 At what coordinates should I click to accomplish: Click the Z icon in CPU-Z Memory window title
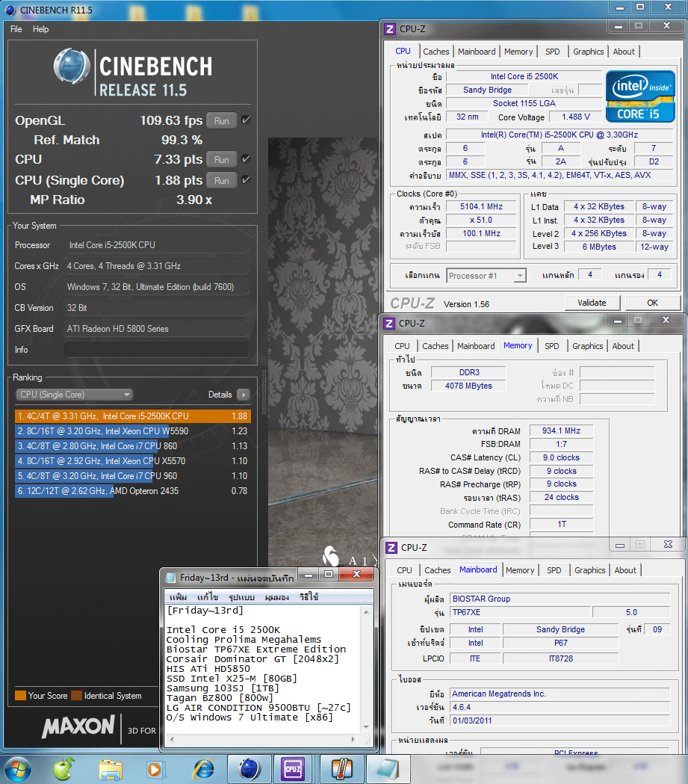(389, 324)
